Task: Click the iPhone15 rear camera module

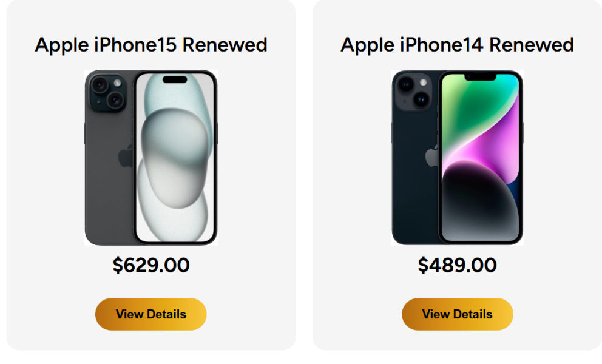Action: (x=107, y=92)
